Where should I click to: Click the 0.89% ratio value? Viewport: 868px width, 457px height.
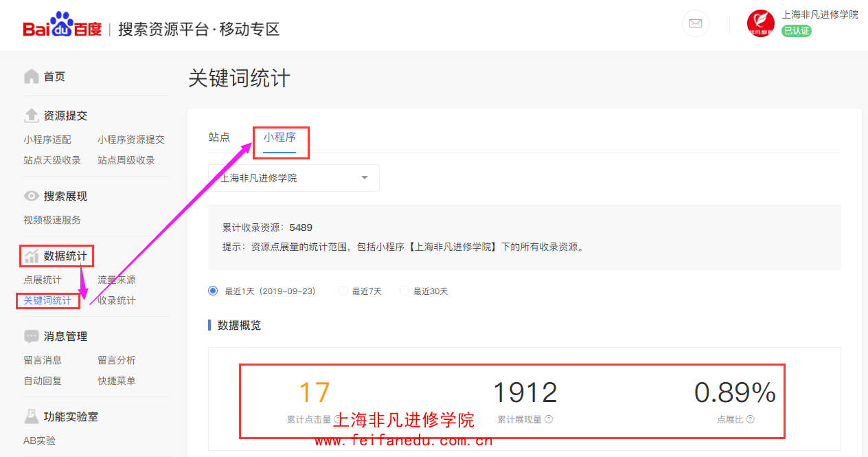point(735,392)
